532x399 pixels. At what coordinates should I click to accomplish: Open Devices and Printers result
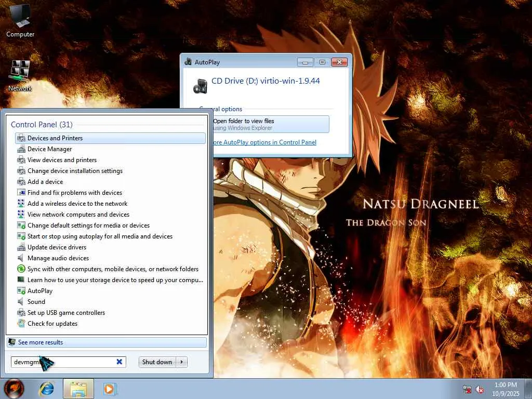point(110,138)
